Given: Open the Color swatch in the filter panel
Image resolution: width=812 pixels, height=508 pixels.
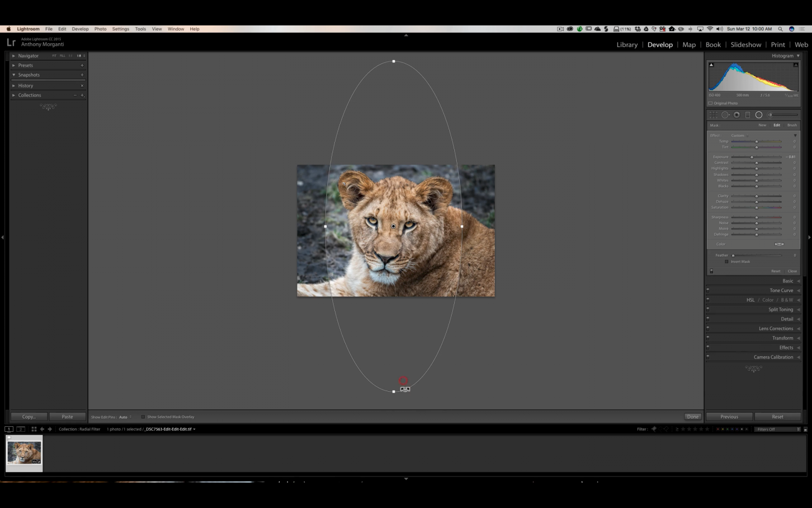Looking at the screenshot, I should point(780,244).
